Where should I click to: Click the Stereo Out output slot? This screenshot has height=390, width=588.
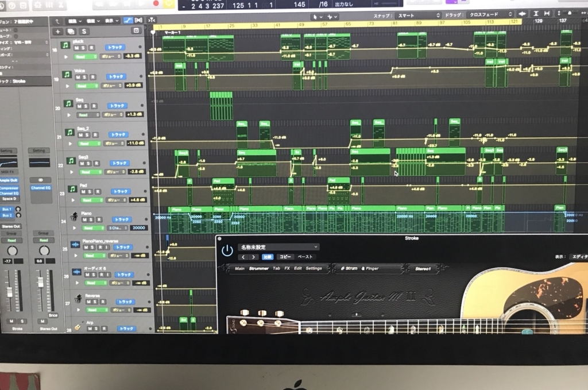[11, 226]
